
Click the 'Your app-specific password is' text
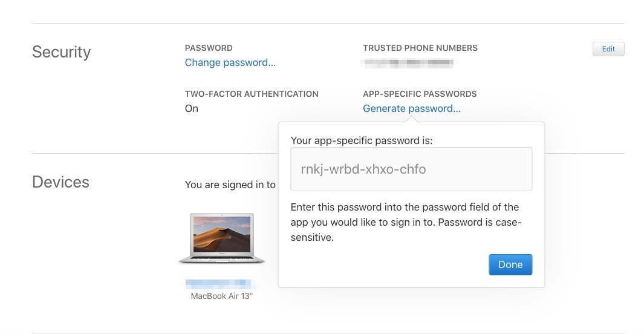pos(362,140)
